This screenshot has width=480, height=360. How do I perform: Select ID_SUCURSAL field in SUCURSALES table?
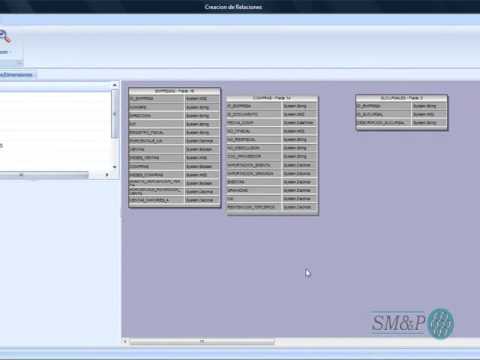(x=402, y=114)
